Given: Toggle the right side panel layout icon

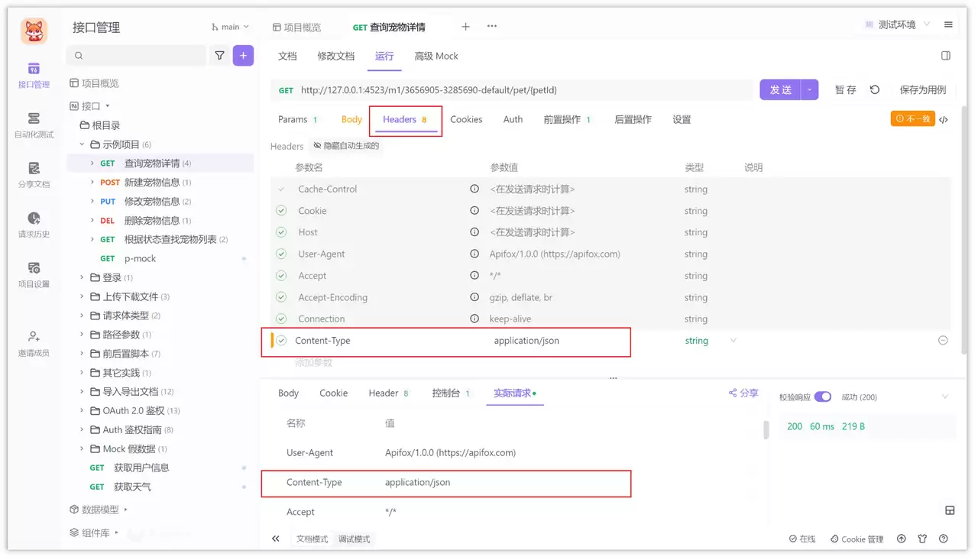Looking at the screenshot, I should click(x=946, y=56).
